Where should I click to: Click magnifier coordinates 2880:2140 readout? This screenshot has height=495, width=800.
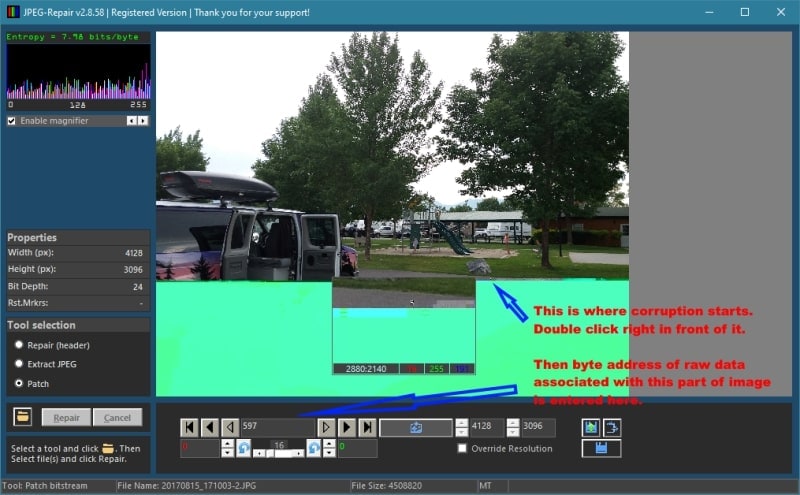point(366,369)
